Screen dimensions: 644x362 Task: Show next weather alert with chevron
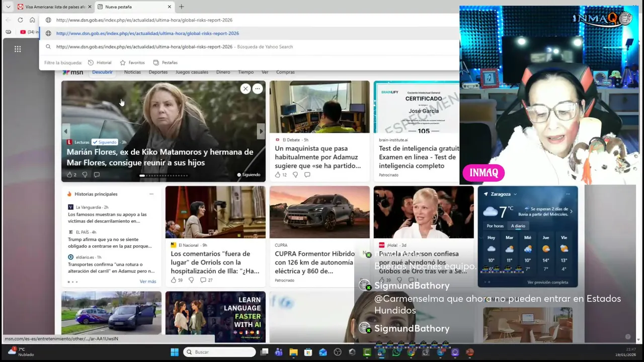[x=571, y=211]
